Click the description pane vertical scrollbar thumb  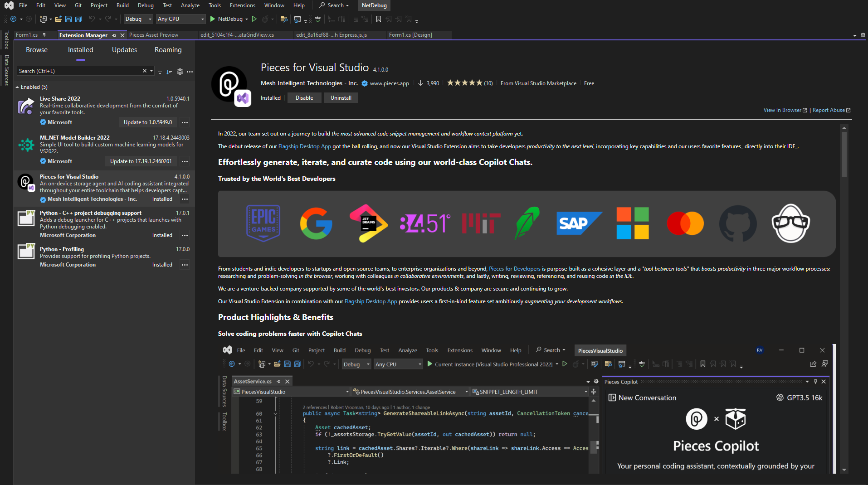[844, 154]
